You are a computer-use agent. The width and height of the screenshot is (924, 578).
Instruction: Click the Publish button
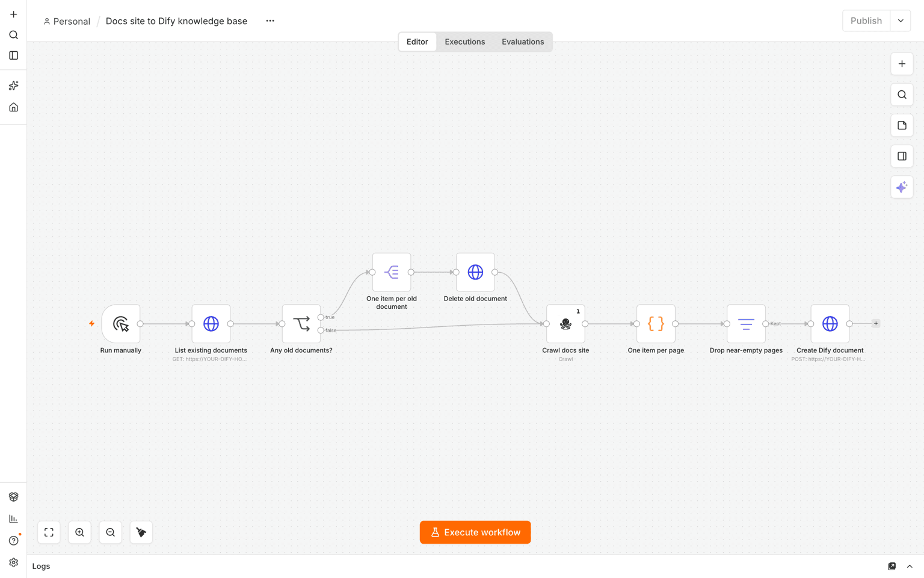[x=866, y=20]
